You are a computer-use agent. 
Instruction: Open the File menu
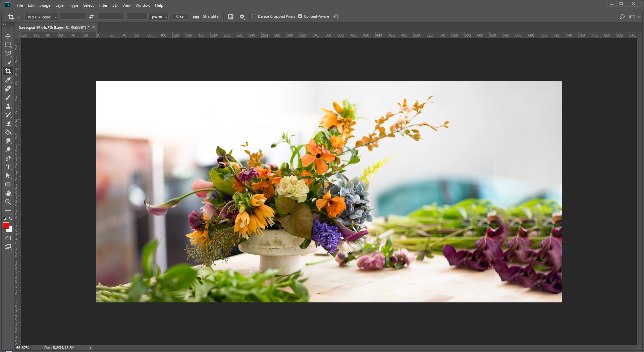point(20,5)
